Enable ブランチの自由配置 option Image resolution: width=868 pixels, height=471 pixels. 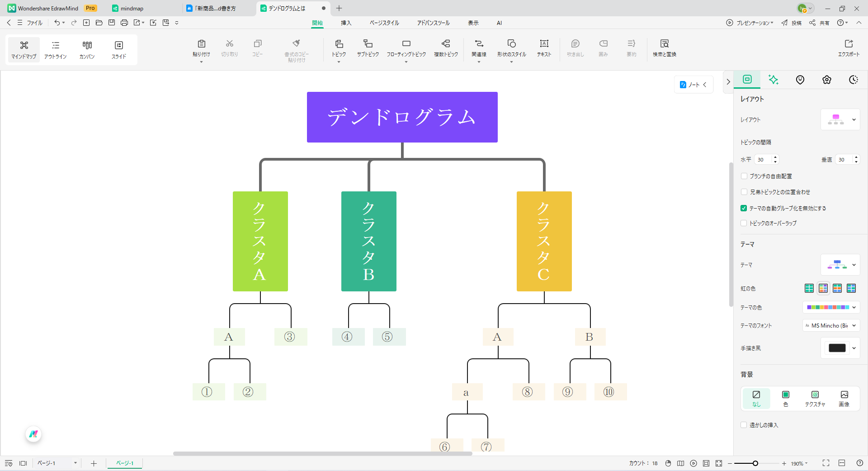coord(744,176)
